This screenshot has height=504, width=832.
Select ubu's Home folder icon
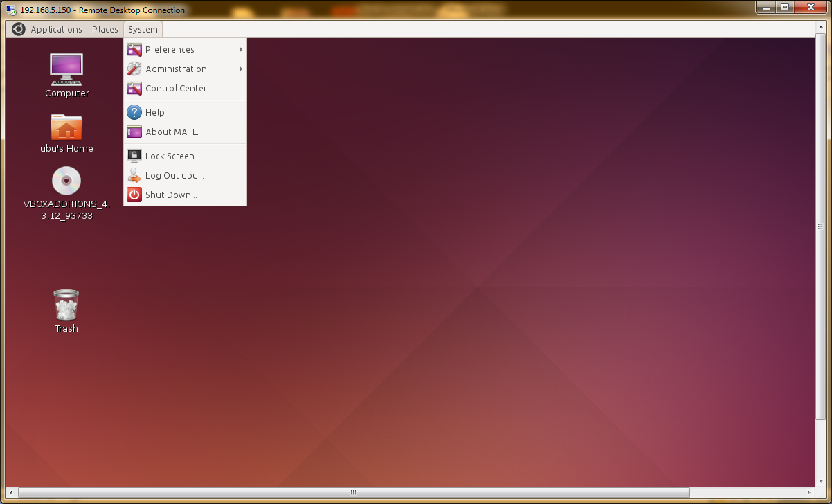pos(66,128)
